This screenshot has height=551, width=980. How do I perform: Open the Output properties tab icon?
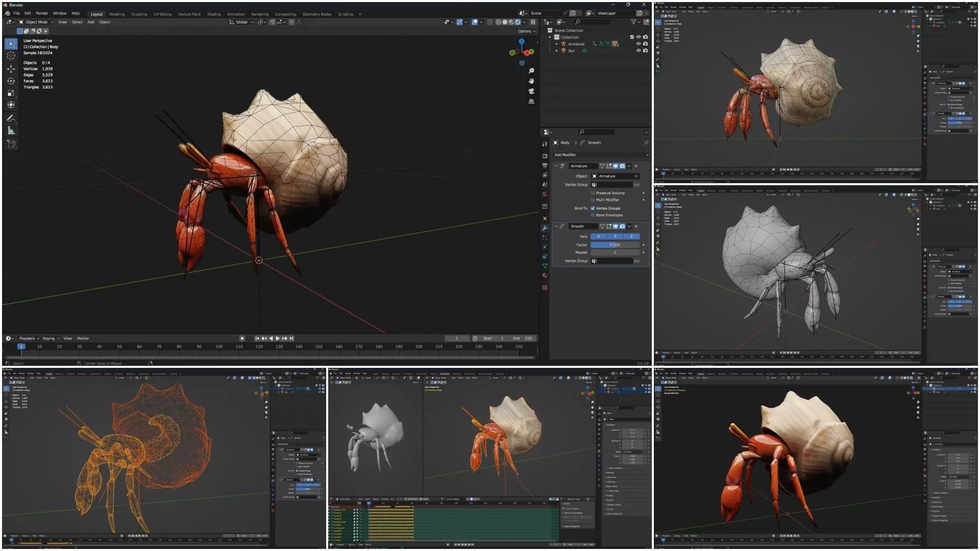pyautogui.click(x=545, y=166)
